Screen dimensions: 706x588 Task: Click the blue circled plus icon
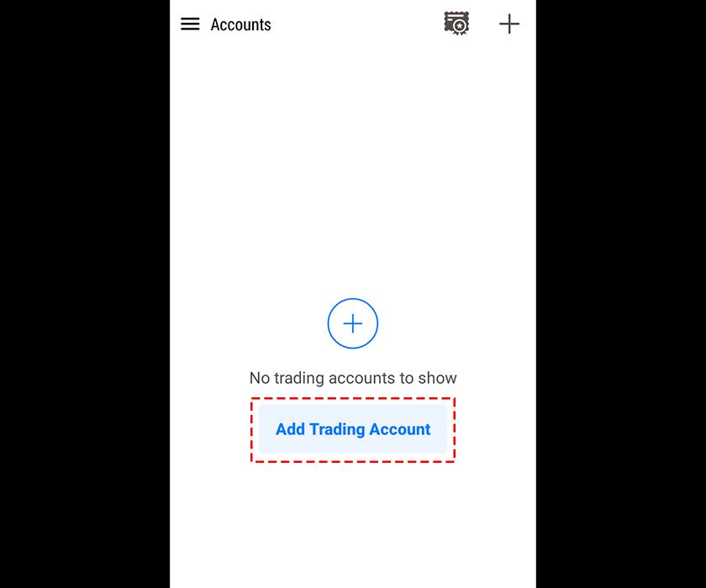[352, 323]
